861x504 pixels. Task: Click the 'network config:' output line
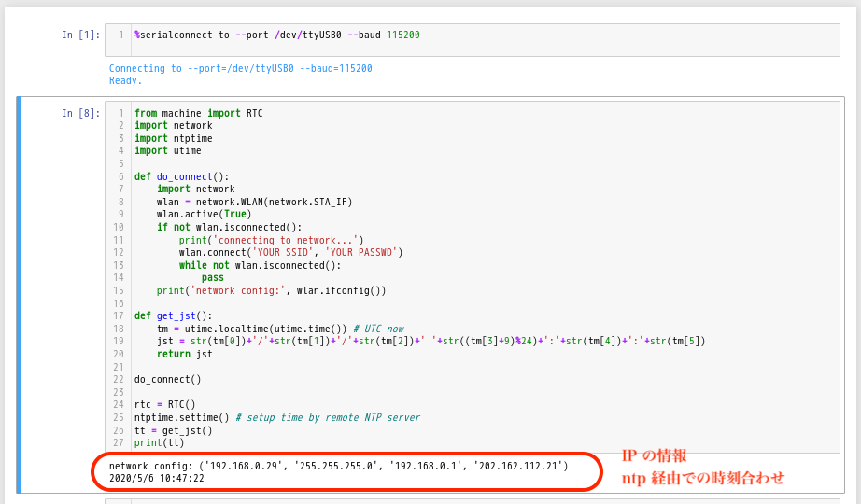tap(338, 466)
